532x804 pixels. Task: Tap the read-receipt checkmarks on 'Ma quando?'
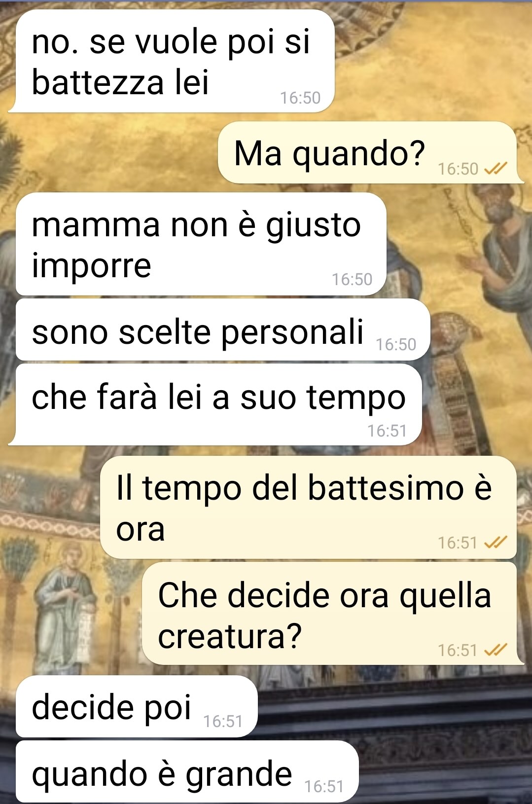click(x=496, y=170)
